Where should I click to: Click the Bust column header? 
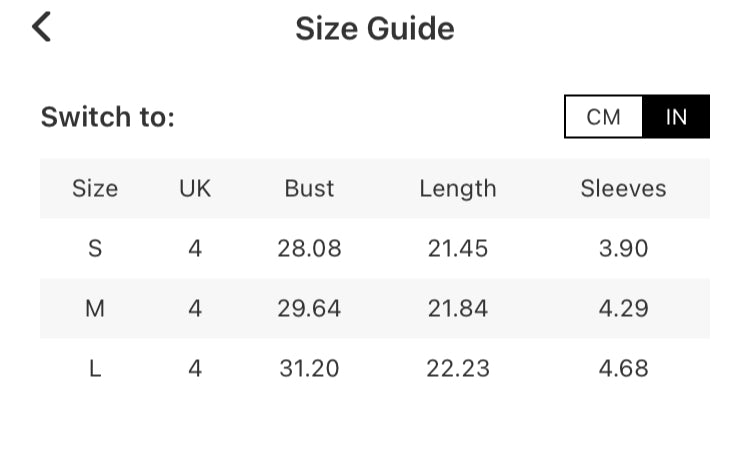[x=309, y=188]
